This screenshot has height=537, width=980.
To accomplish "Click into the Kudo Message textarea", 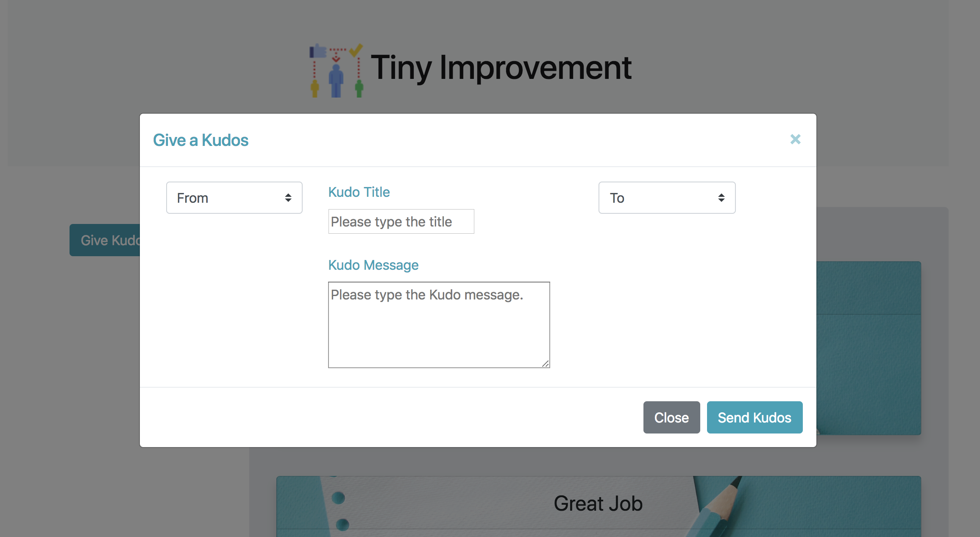I will pos(439,324).
